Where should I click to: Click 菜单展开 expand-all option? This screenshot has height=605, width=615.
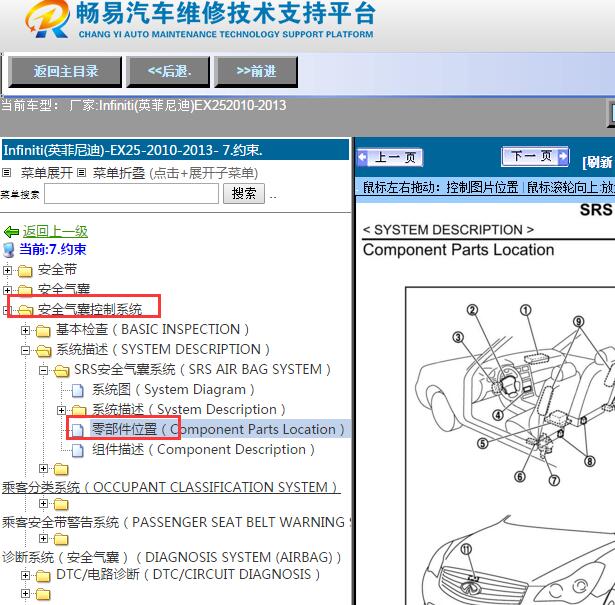pos(46,173)
